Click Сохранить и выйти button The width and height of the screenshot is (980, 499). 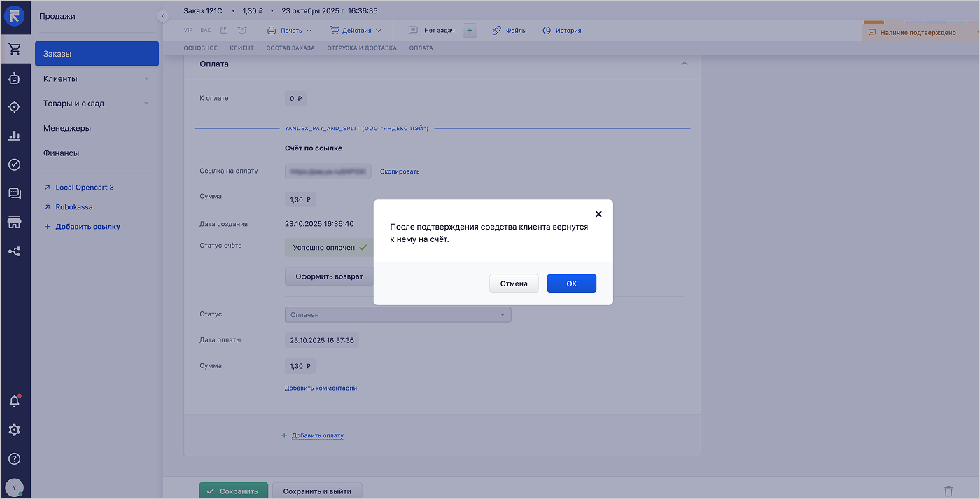pyautogui.click(x=317, y=491)
